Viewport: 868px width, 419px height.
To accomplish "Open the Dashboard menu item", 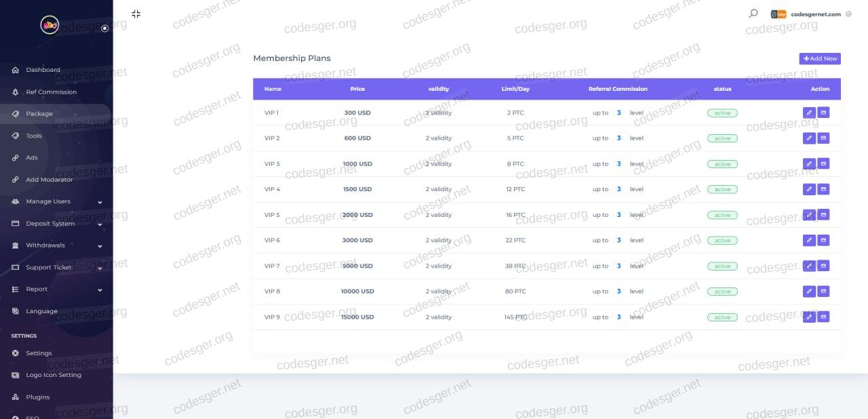I will 43,70.
